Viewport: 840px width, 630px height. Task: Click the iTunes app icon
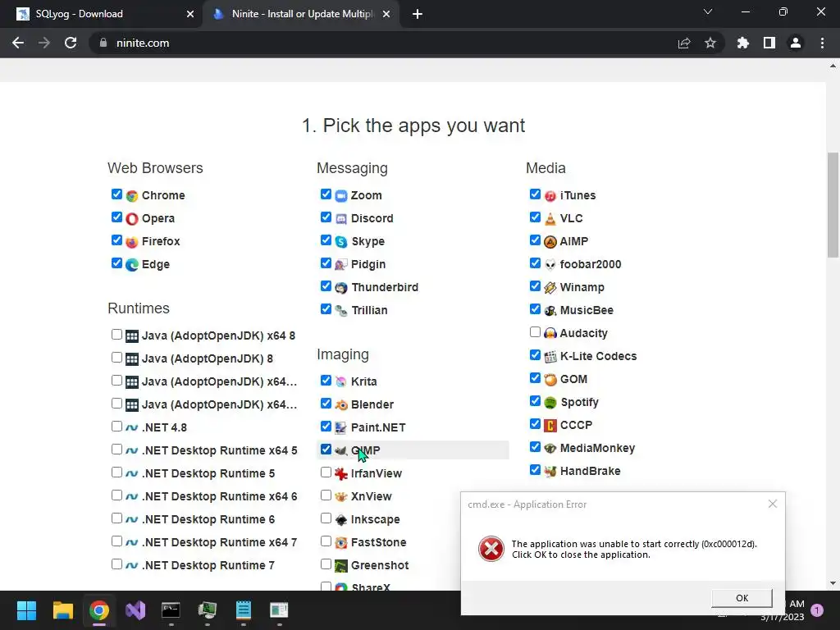tap(550, 195)
